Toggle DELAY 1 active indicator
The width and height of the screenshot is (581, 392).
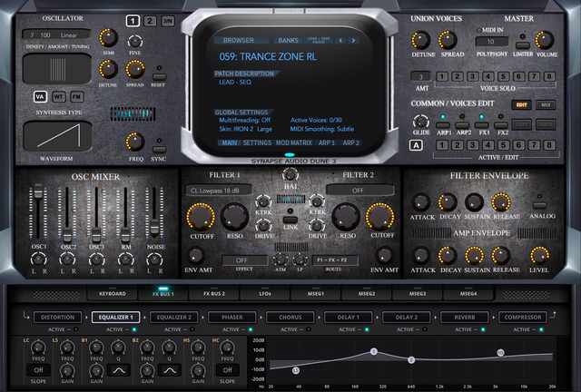click(367, 329)
